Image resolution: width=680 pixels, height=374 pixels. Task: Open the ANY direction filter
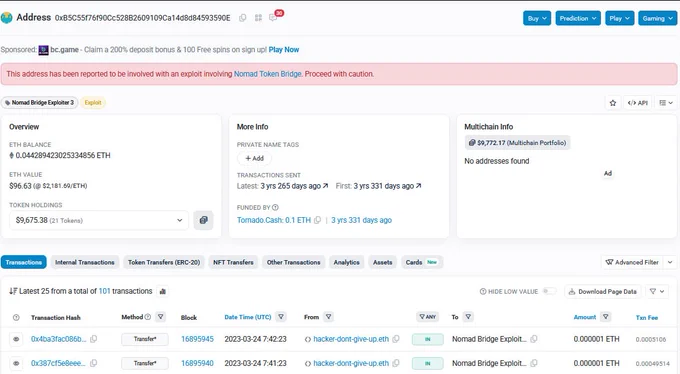tap(428, 317)
